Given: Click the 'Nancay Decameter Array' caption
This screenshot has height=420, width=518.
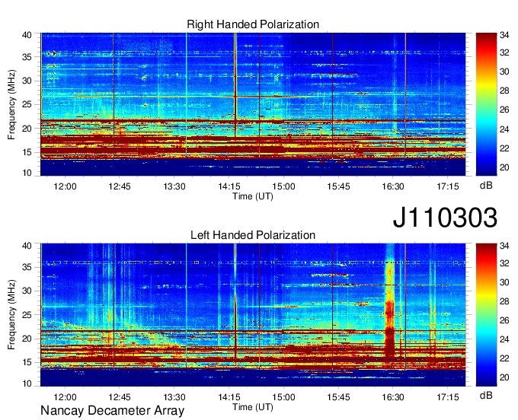Looking at the screenshot, I should coord(112,411).
